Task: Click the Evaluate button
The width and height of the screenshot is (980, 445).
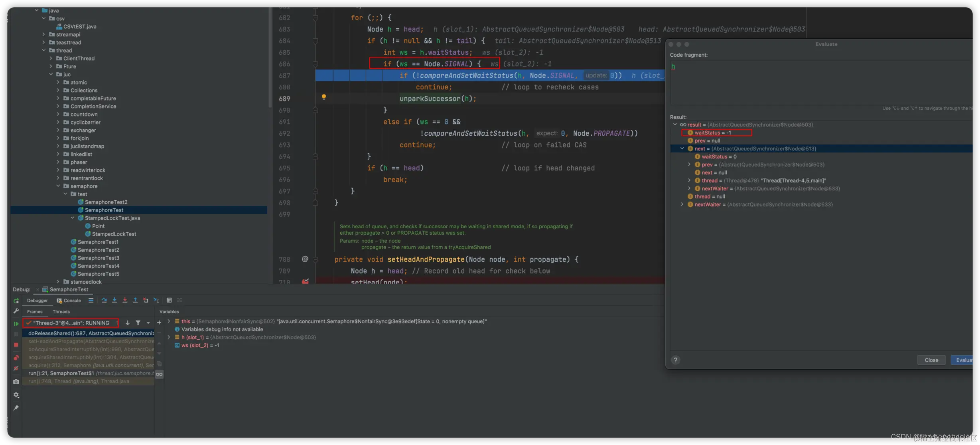Action: click(x=963, y=360)
